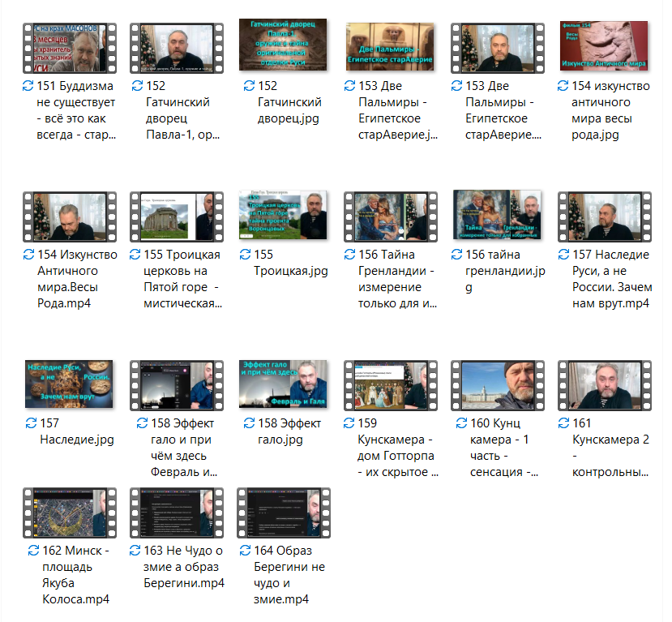Click sync icon beside 155 Троицкая церковь на Пятой горе

pos(135,255)
